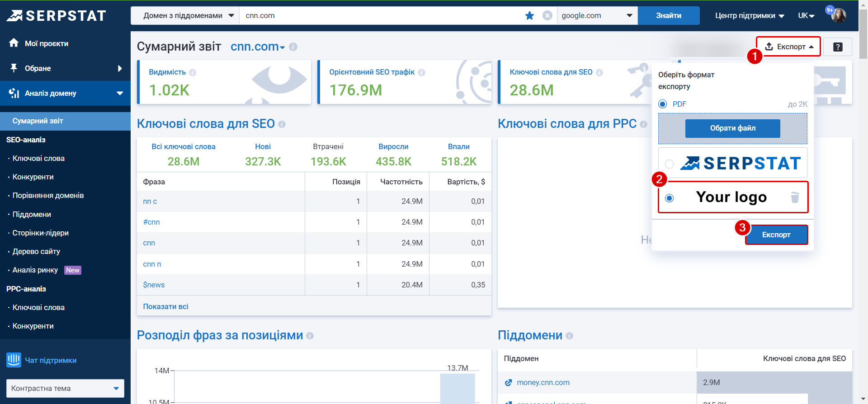868x404 pixels.
Task: Click the cnn.com domain input field
Action: [382, 15]
